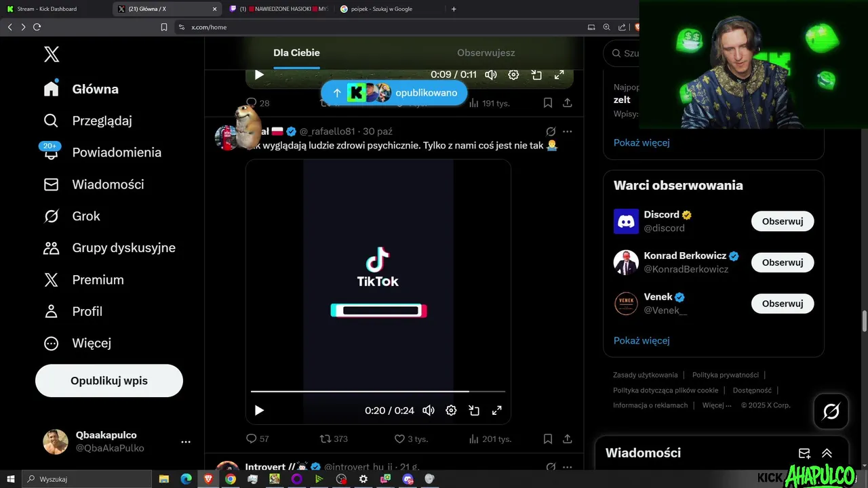Toggle picture-in-picture on 0:11 video
This screenshot has width=868, height=488.
point(536,75)
